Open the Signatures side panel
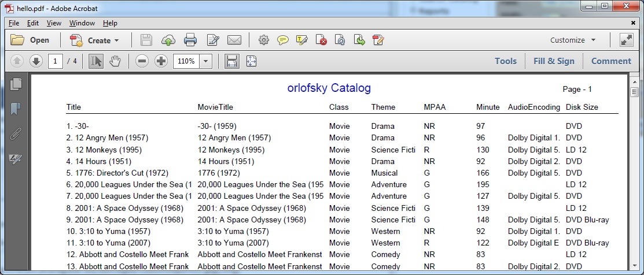The height and width of the screenshot is (275, 644). point(16,159)
